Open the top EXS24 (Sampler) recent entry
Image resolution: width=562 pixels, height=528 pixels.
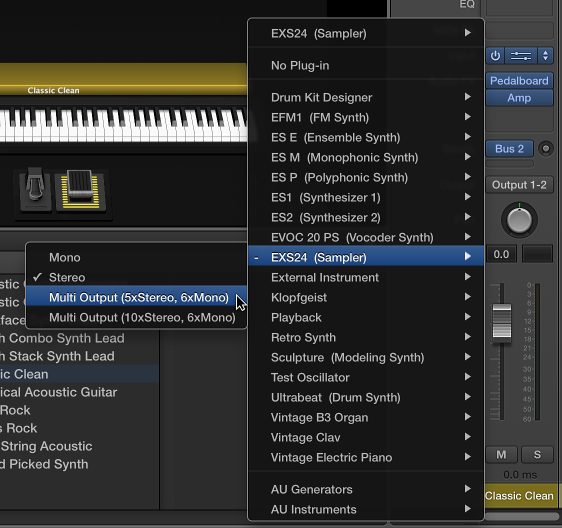(x=366, y=33)
